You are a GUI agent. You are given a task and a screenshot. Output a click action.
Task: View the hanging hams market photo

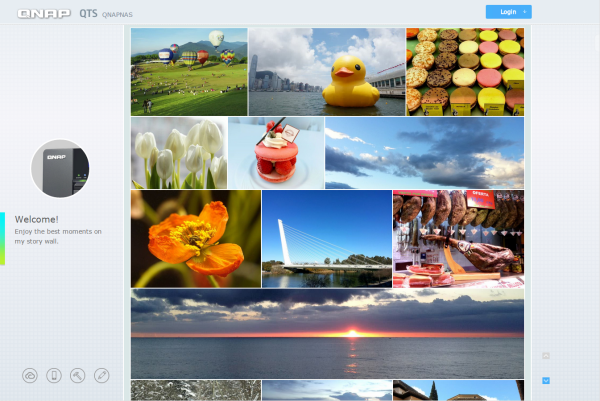pos(458,239)
